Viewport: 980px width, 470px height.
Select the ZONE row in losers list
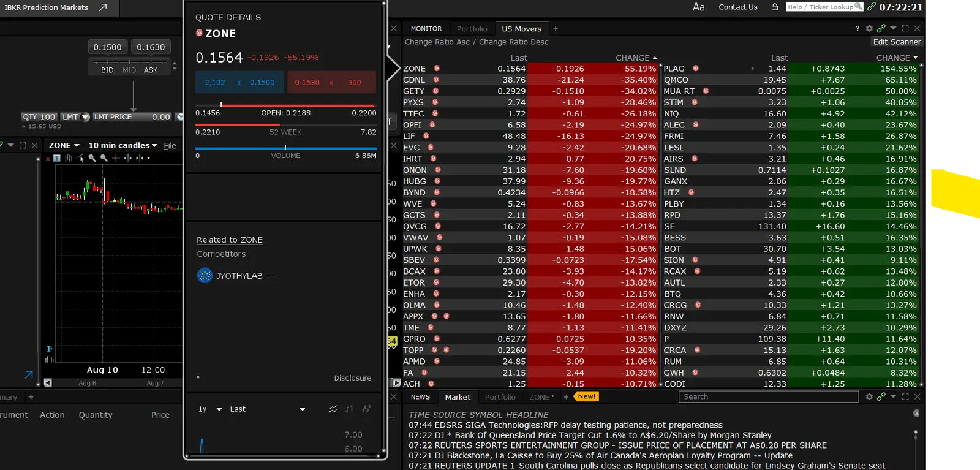point(530,69)
